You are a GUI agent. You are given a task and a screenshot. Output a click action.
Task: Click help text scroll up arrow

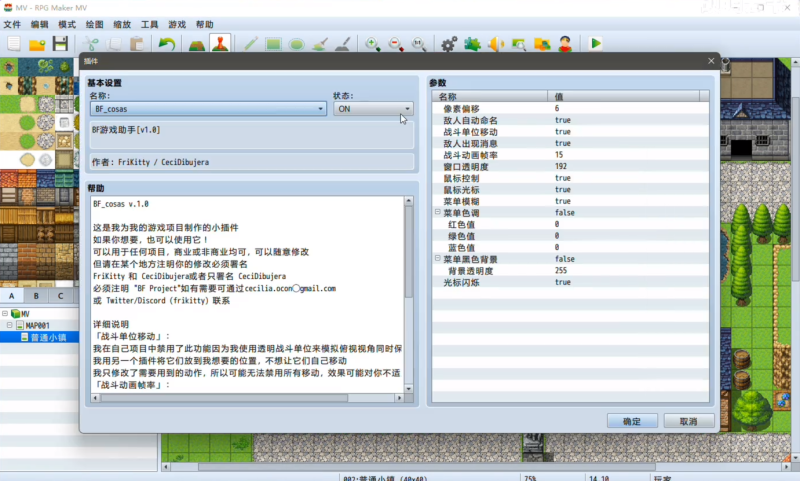tap(409, 201)
